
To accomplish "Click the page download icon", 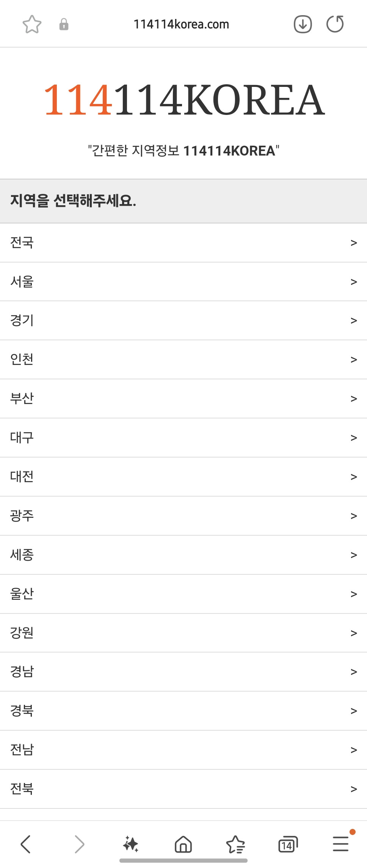I will click(x=302, y=24).
